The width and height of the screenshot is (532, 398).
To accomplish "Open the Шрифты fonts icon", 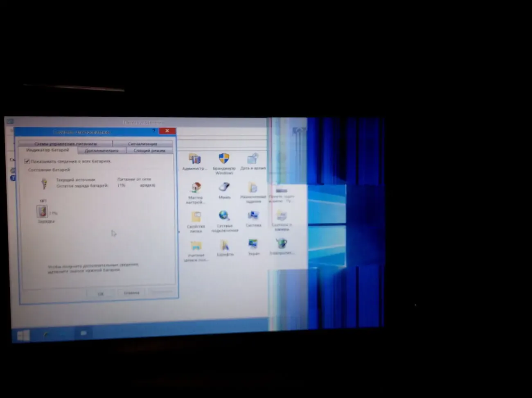I will coord(225,245).
